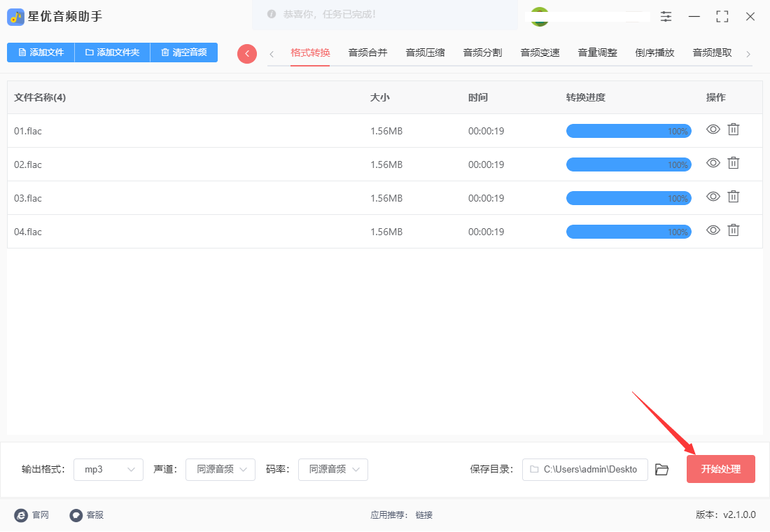Toggle the eye preview icon for 01.flac
The width and height of the screenshot is (770, 532).
click(713, 129)
